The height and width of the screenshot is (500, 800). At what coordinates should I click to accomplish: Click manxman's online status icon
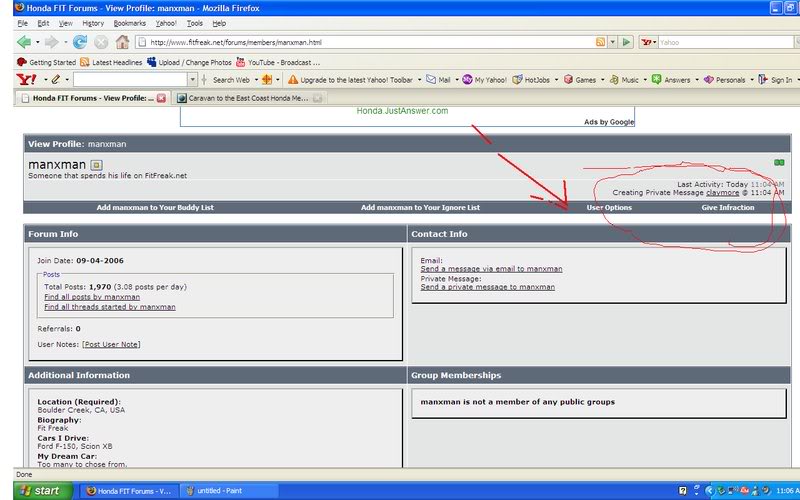(x=96, y=165)
